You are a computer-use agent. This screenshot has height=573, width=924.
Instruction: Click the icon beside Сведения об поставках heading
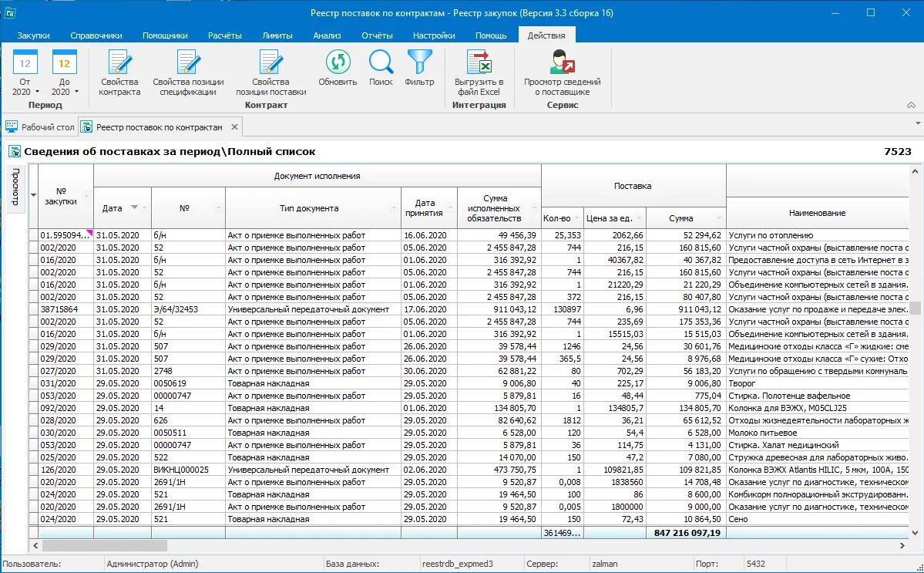15,151
